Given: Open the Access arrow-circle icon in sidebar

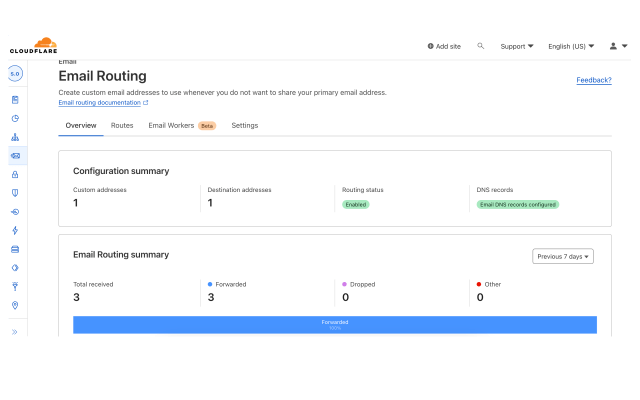Looking at the screenshot, I should pos(15,212).
